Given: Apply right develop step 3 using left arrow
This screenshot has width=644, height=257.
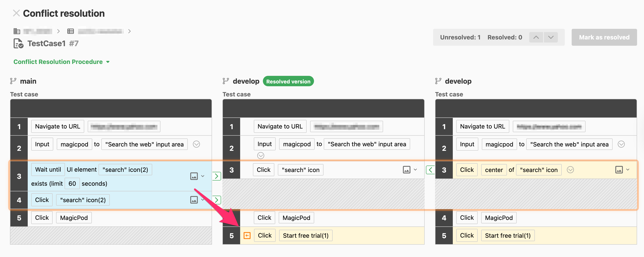Looking at the screenshot, I should pyautogui.click(x=430, y=170).
